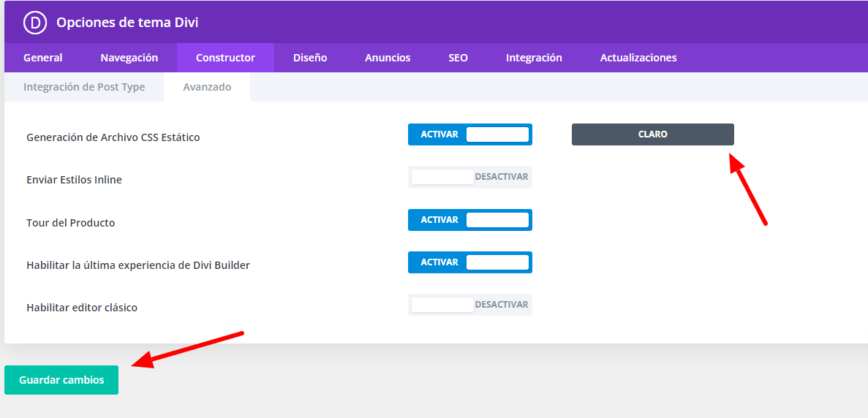The height and width of the screenshot is (418, 868).
Task: Go to the Anuncios tab
Action: point(388,58)
